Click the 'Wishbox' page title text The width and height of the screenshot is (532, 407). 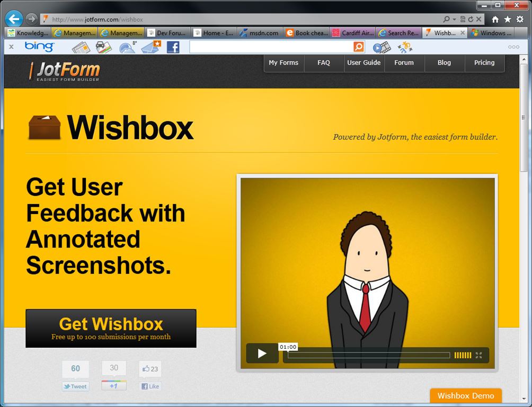[x=130, y=128]
